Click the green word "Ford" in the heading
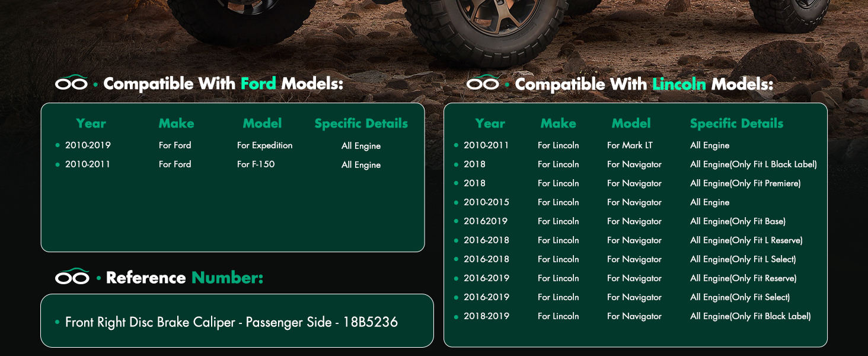The image size is (868, 356). point(259,84)
